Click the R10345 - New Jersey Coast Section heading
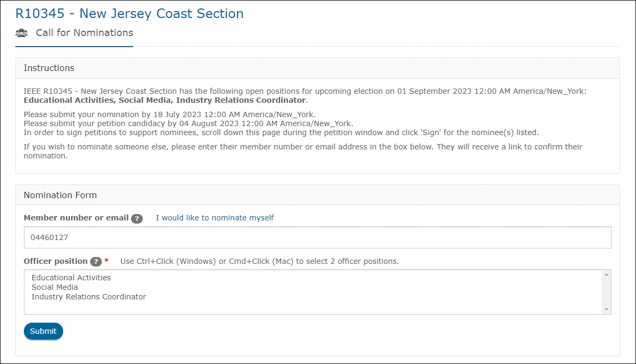The image size is (636, 364). [x=129, y=13]
